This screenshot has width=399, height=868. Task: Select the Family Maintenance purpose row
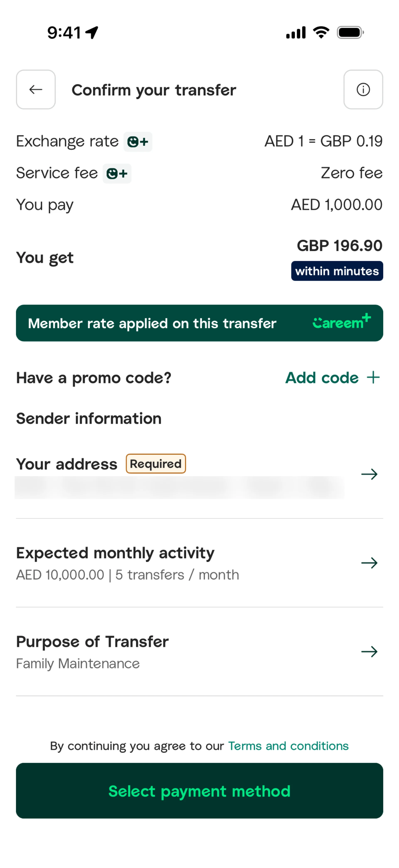point(78,663)
